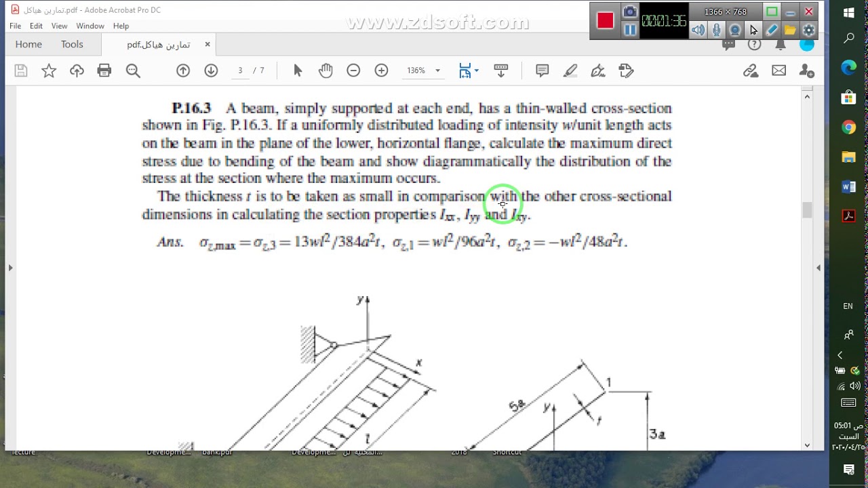
Task: Print the PDF document
Action: point(104,70)
